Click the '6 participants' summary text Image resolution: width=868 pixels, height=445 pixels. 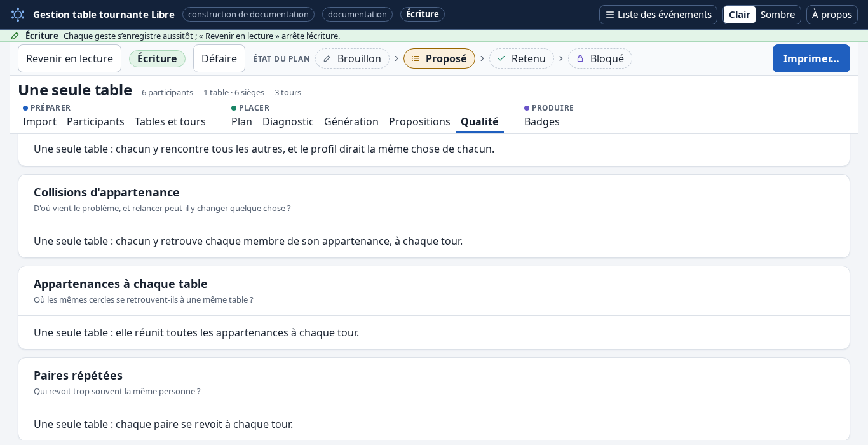(x=167, y=92)
